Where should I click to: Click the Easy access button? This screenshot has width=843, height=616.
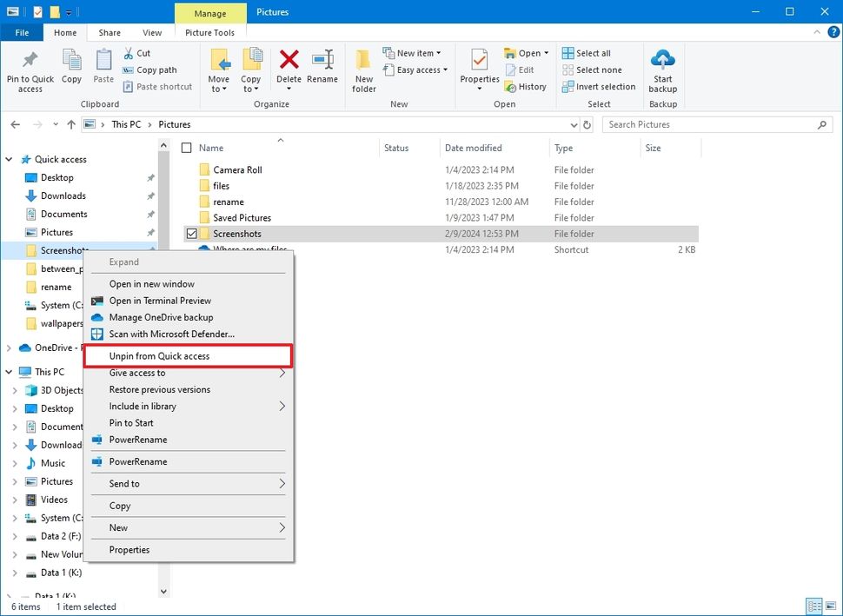415,70
